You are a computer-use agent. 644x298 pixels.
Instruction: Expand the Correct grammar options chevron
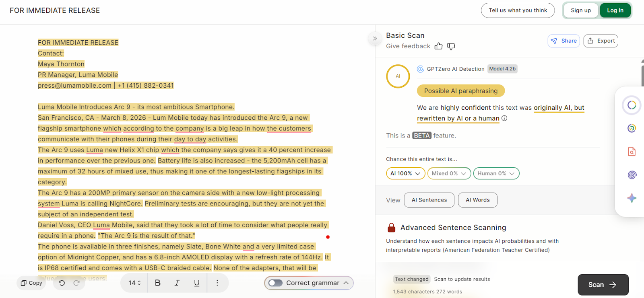346,283
